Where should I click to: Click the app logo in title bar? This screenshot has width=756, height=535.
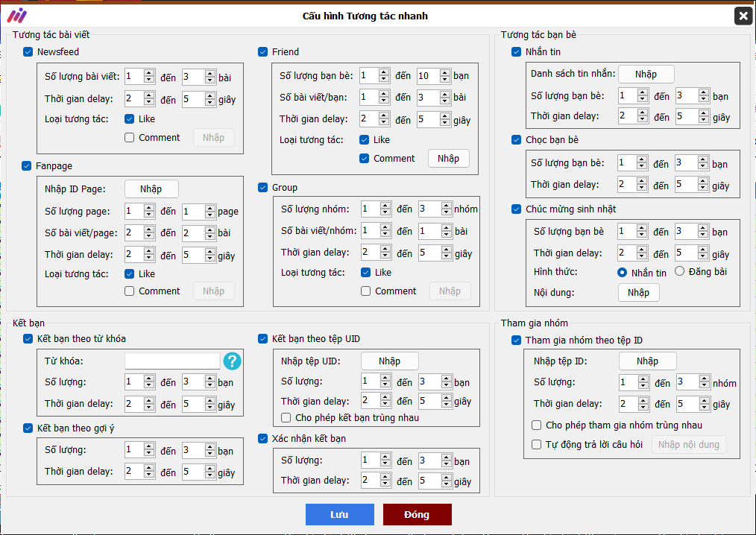(16, 16)
